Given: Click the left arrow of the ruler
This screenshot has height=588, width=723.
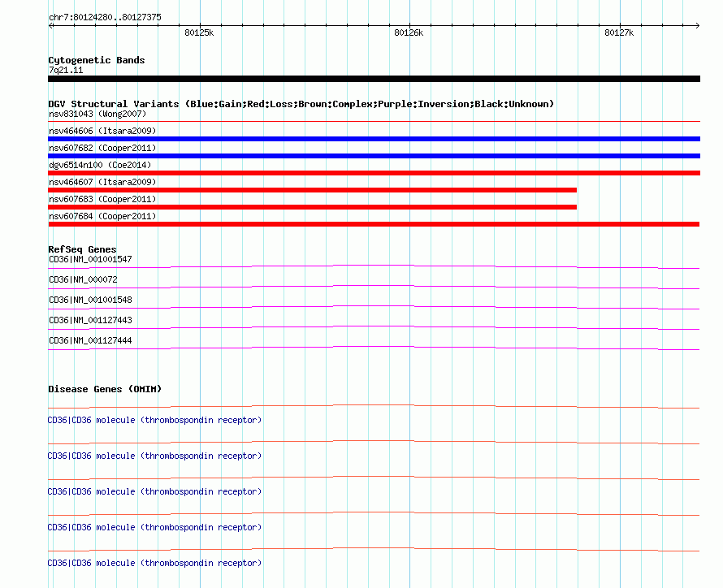Looking at the screenshot, I should pyautogui.click(x=51, y=25).
